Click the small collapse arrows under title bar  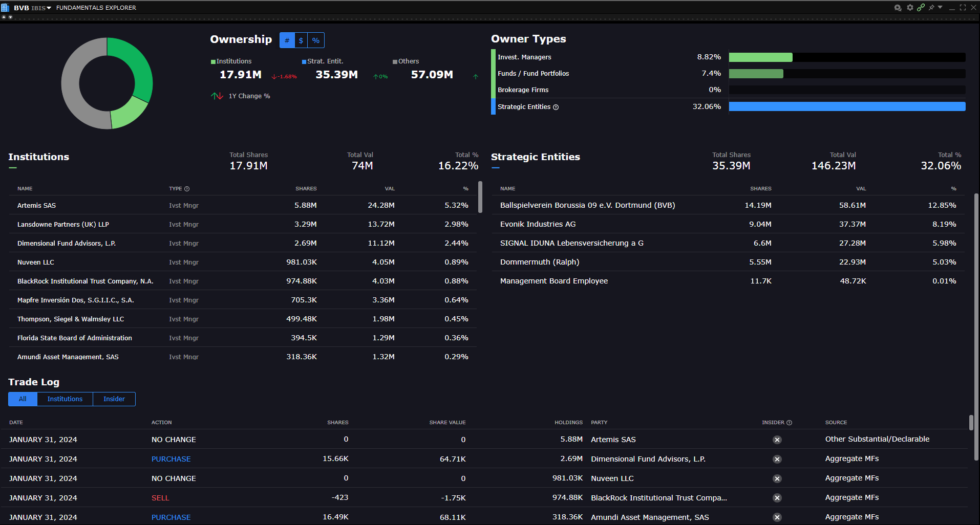[7, 17]
